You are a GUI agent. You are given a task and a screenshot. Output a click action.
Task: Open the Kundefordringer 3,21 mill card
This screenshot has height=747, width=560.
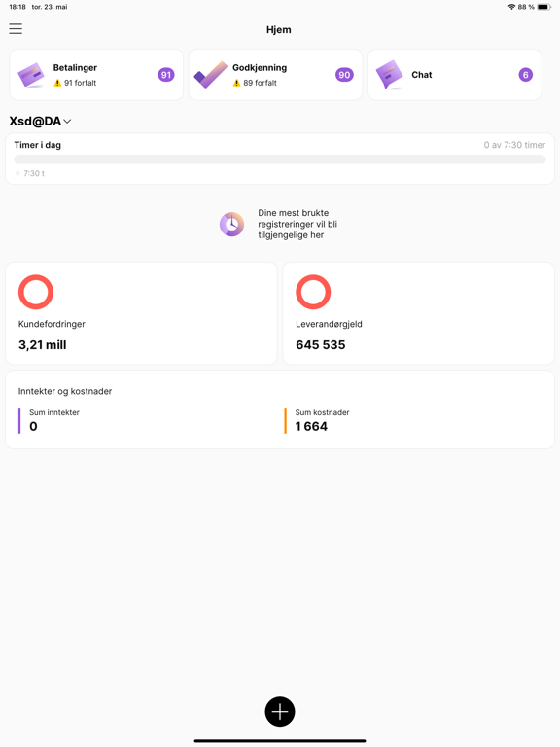click(141, 313)
